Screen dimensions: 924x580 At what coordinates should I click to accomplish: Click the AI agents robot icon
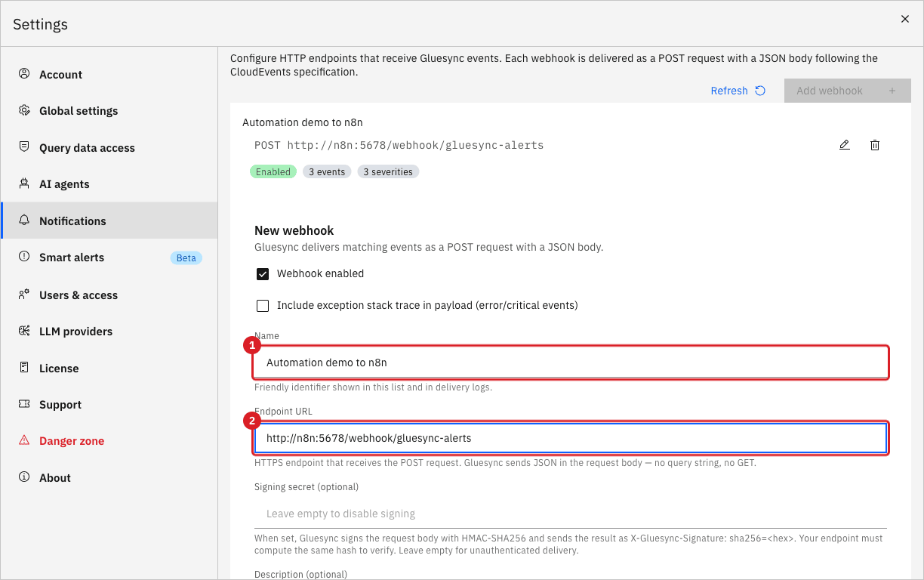click(24, 184)
